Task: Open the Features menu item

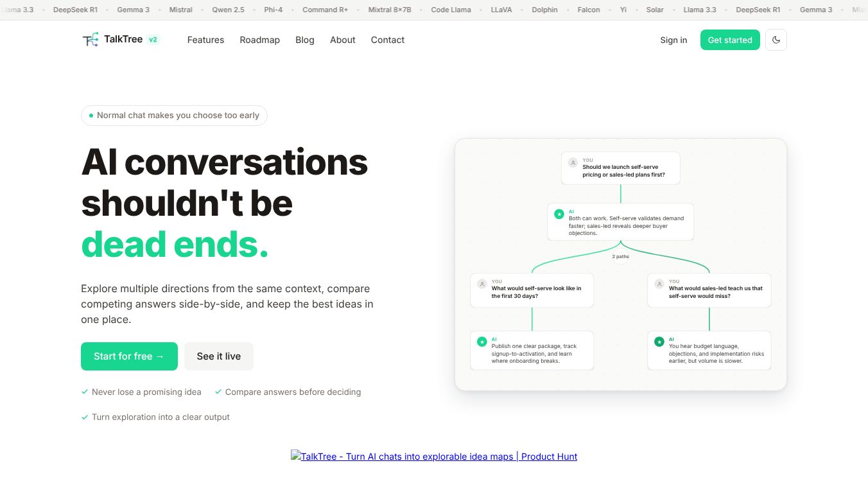Action: click(205, 40)
